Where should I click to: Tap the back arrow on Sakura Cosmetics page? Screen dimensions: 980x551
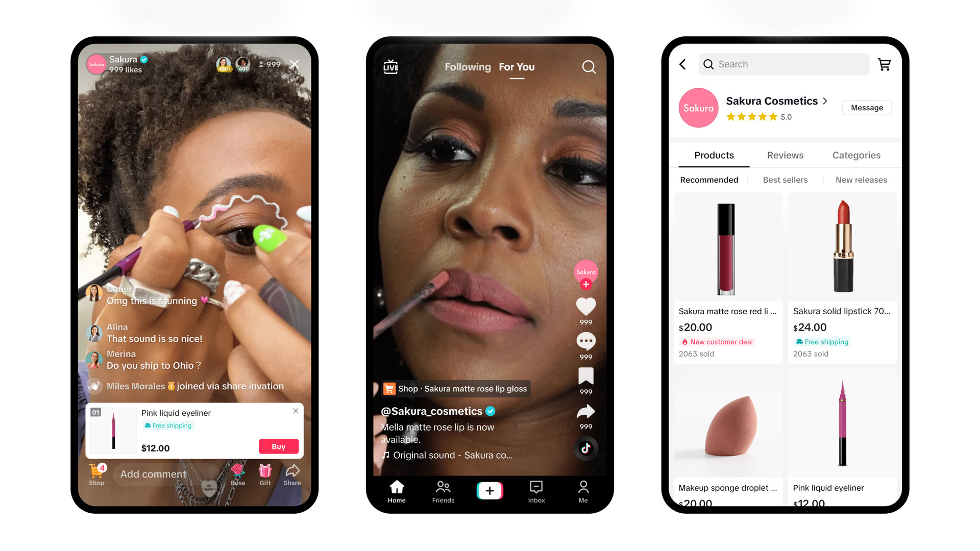[x=683, y=65]
